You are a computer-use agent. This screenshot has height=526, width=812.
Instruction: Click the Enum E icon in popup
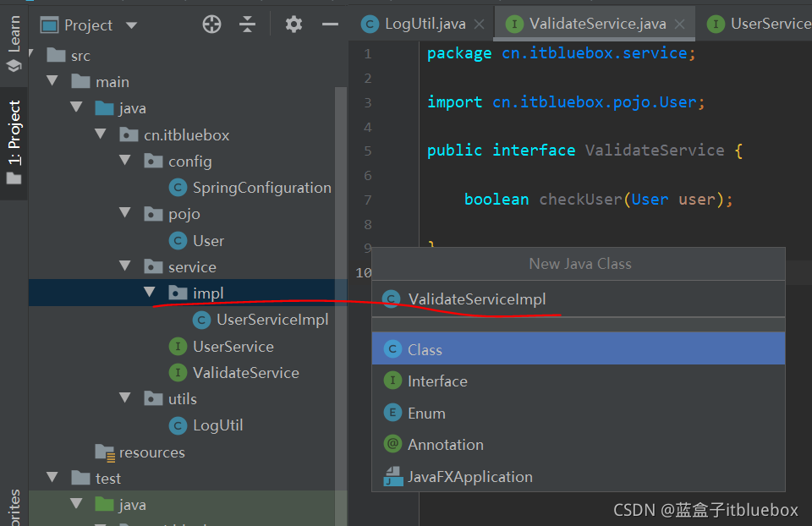click(x=392, y=413)
